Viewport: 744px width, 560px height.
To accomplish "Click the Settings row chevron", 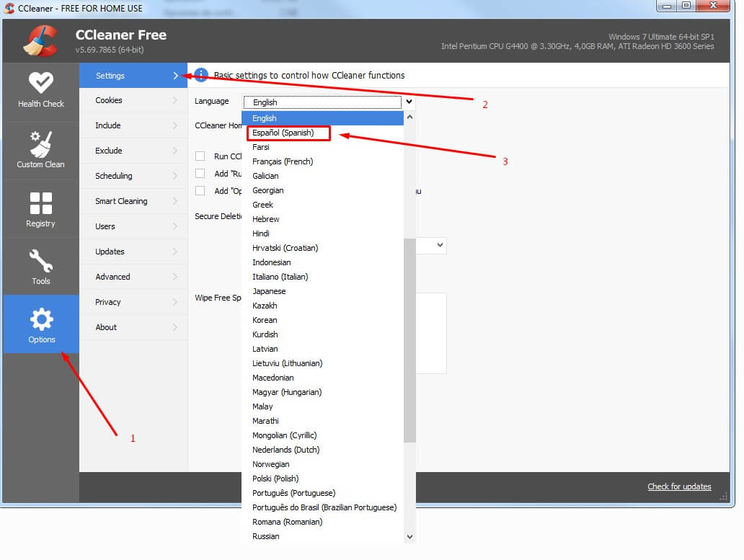I will coord(176,76).
